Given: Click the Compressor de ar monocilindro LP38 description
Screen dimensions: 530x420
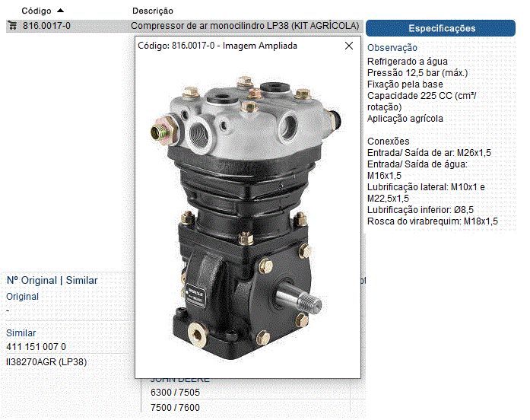Looking at the screenshot, I should tap(245, 25).
